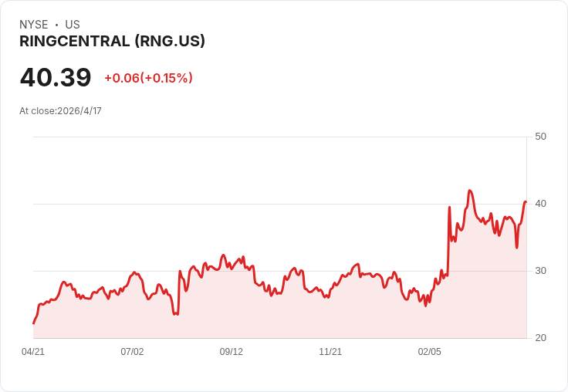Click the final endpoint of the price line
568x392 pixels.
click(x=526, y=201)
